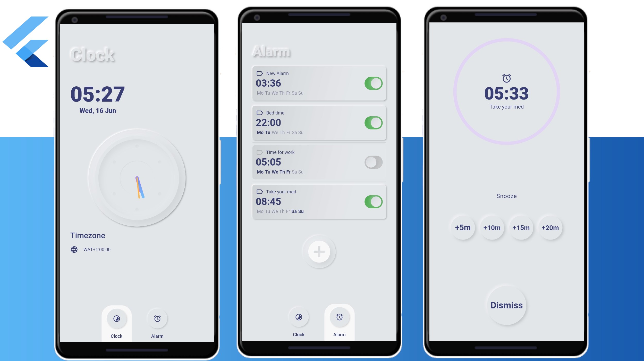Click the Clock tab icon in bottom nav
Viewport: 644px width, 361px height.
[x=116, y=318]
